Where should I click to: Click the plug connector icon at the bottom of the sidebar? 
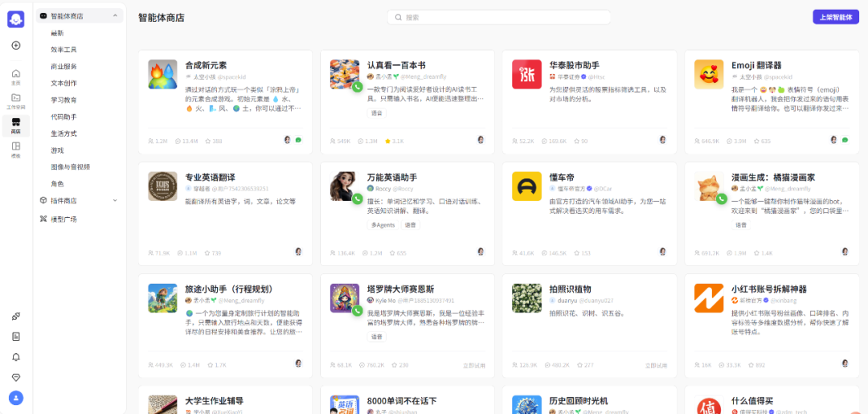(x=16, y=316)
